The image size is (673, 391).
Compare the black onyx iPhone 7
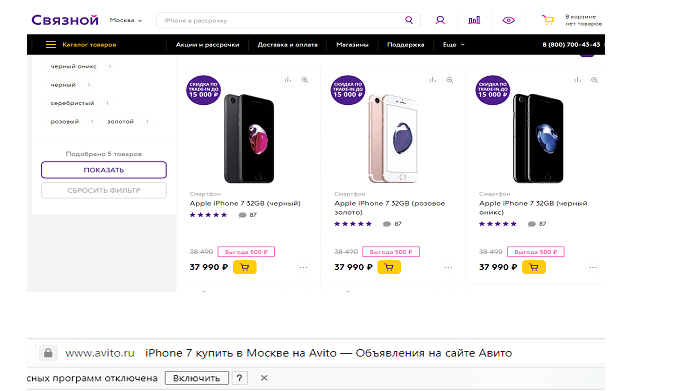(x=578, y=80)
